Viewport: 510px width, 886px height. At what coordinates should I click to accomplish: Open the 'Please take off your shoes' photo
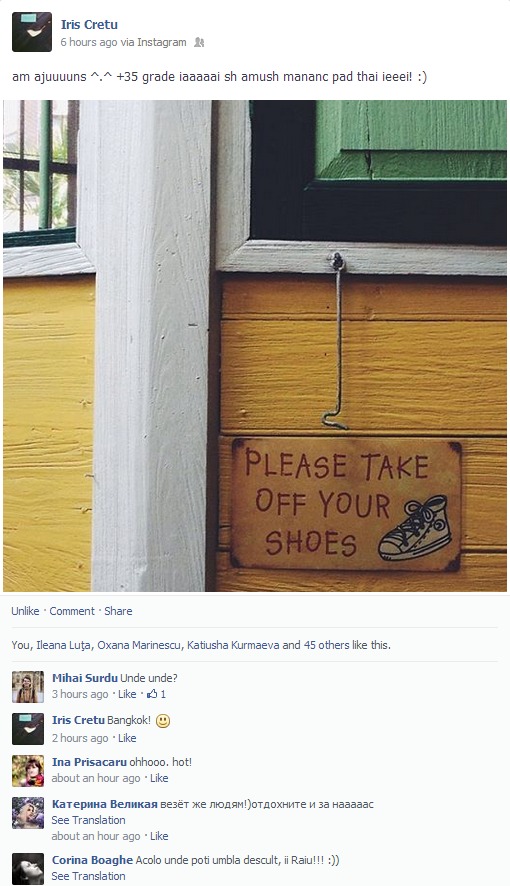click(255, 346)
